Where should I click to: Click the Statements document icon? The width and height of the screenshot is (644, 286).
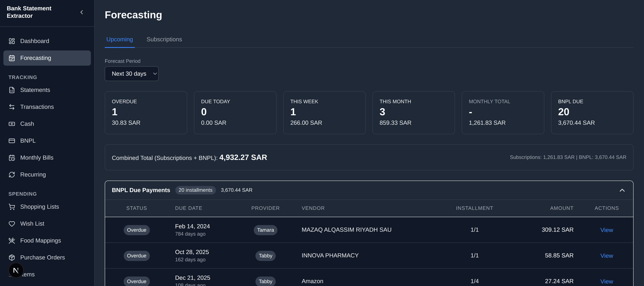pos(12,90)
